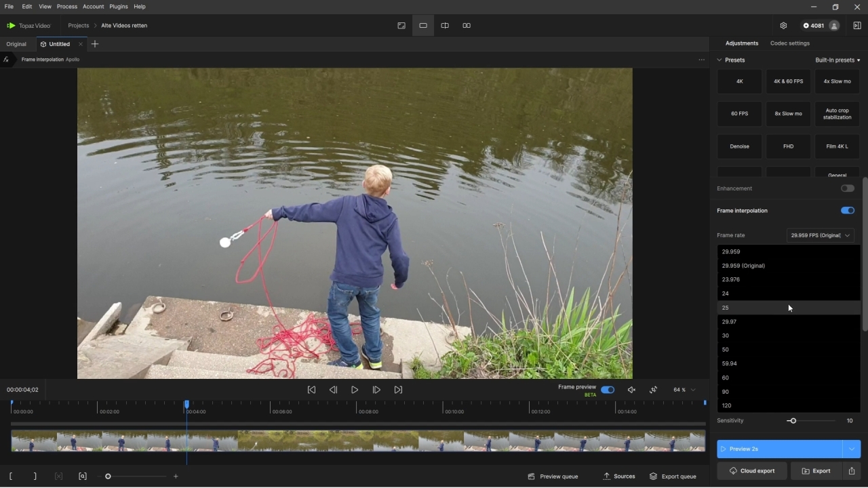Add a new tab with plus icon
The image size is (868, 488).
pyautogui.click(x=95, y=44)
